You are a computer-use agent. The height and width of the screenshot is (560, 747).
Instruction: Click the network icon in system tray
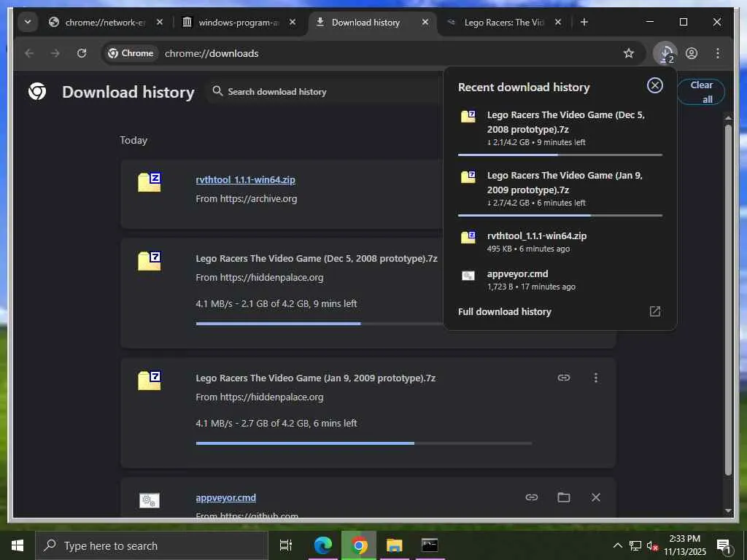[x=635, y=545]
